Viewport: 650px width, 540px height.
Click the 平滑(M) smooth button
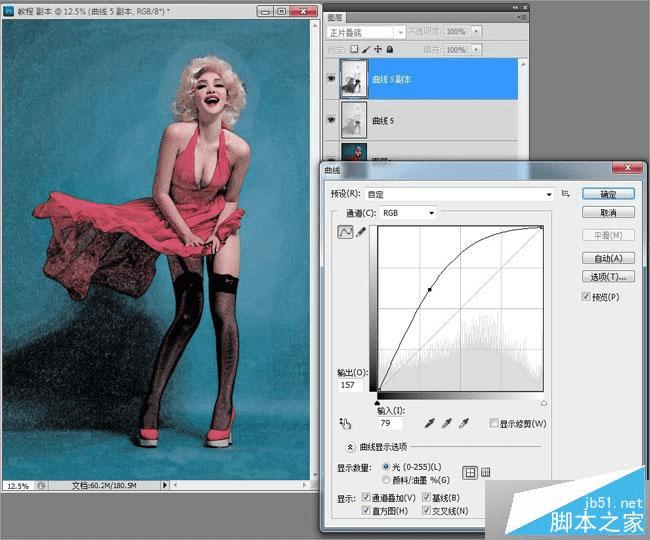point(608,235)
